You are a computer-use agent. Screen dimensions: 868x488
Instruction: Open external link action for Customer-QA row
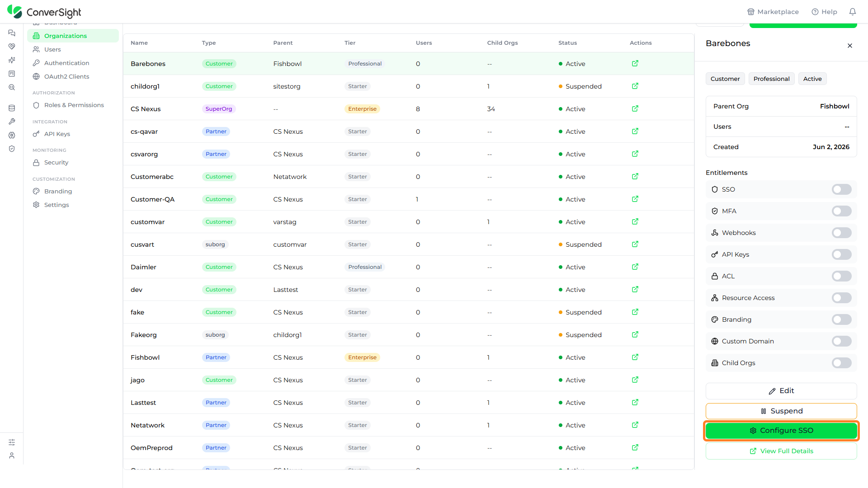(x=635, y=199)
